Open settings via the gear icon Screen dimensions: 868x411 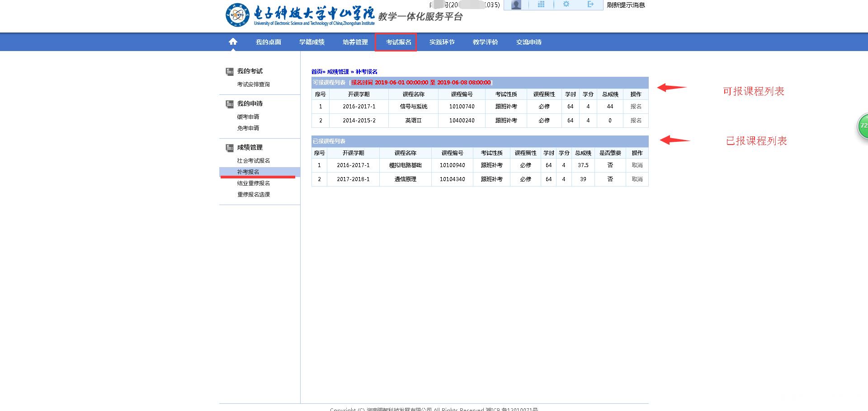566,5
